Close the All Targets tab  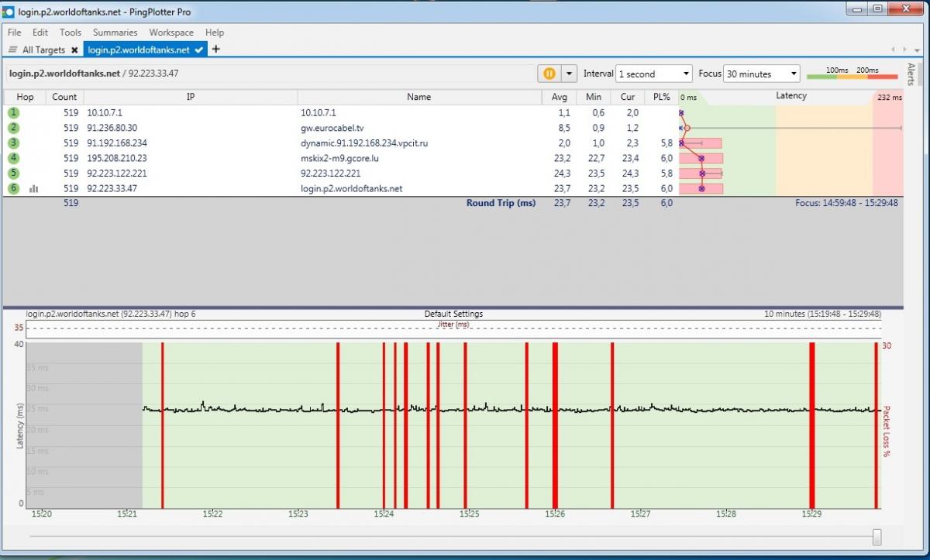(74, 50)
